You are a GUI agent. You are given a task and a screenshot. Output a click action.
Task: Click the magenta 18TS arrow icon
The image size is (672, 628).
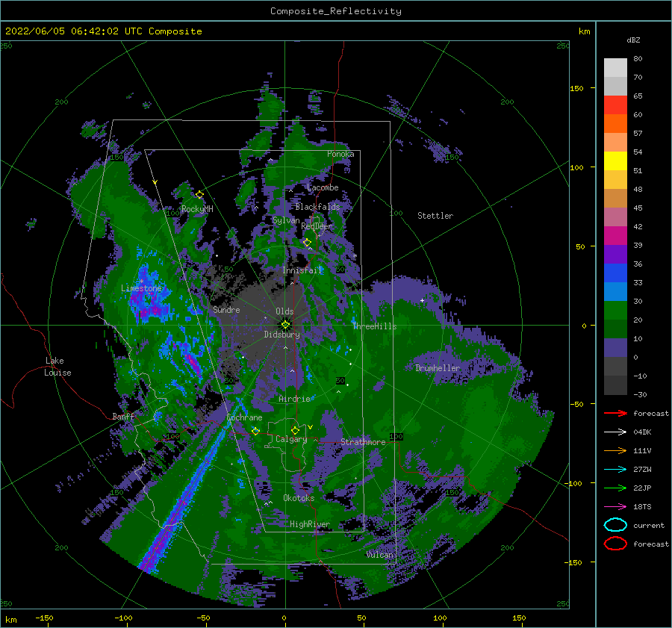(x=615, y=507)
